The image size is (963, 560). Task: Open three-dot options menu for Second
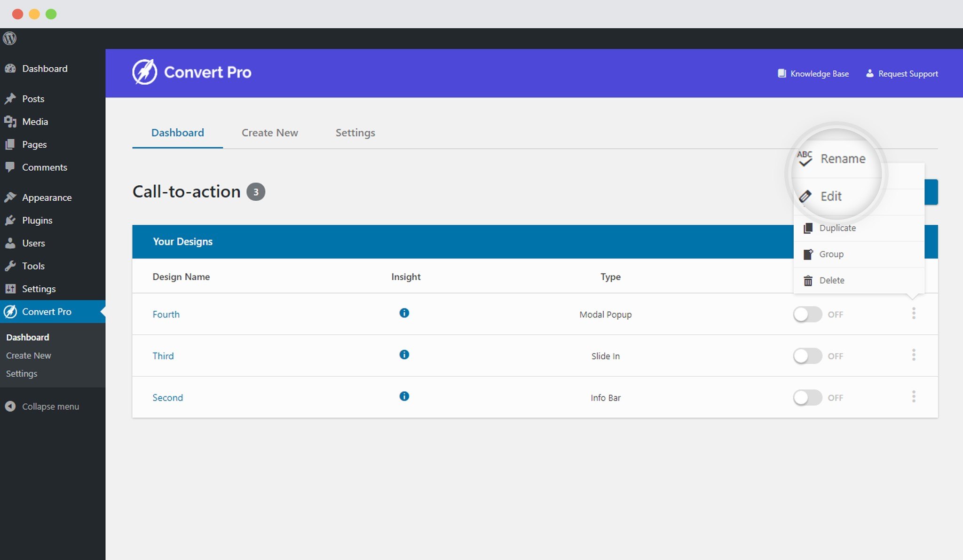(x=914, y=396)
